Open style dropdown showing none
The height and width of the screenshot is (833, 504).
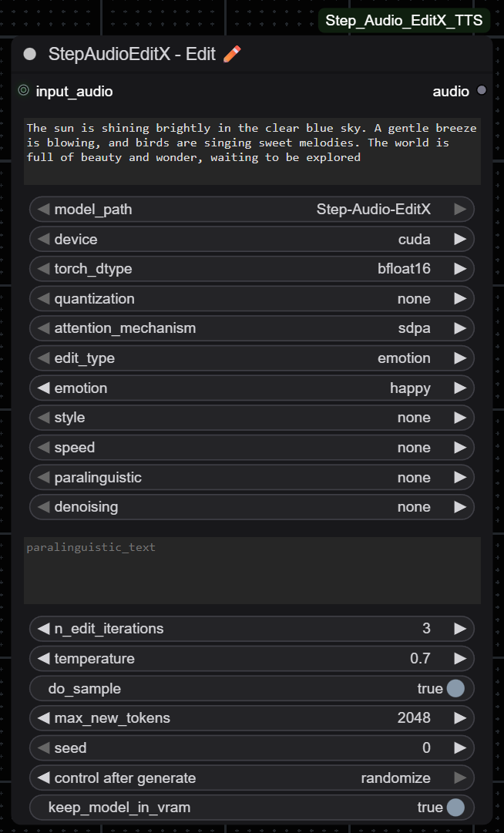pos(252,418)
